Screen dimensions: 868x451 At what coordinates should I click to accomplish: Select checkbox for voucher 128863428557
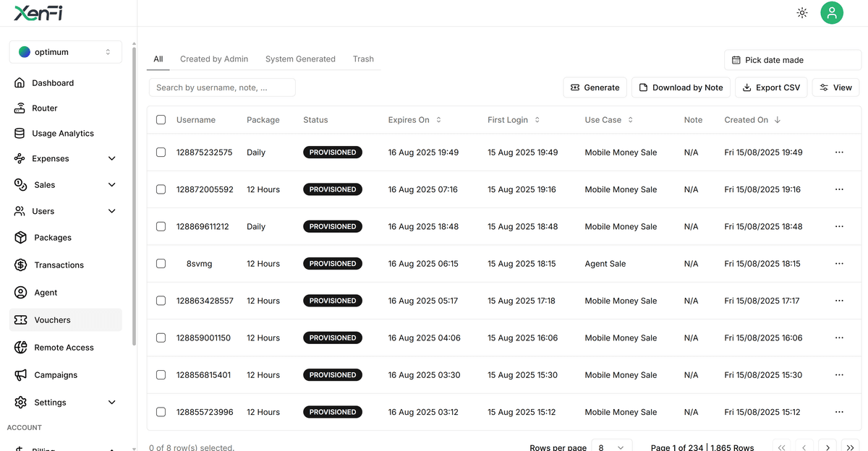pos(161,301)
